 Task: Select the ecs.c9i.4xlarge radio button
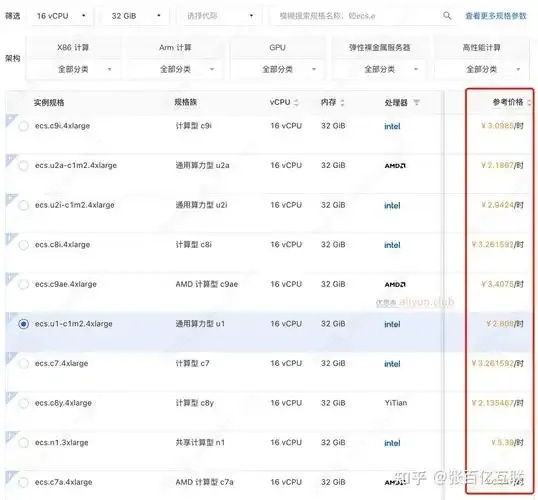click(x=23, y=126)
